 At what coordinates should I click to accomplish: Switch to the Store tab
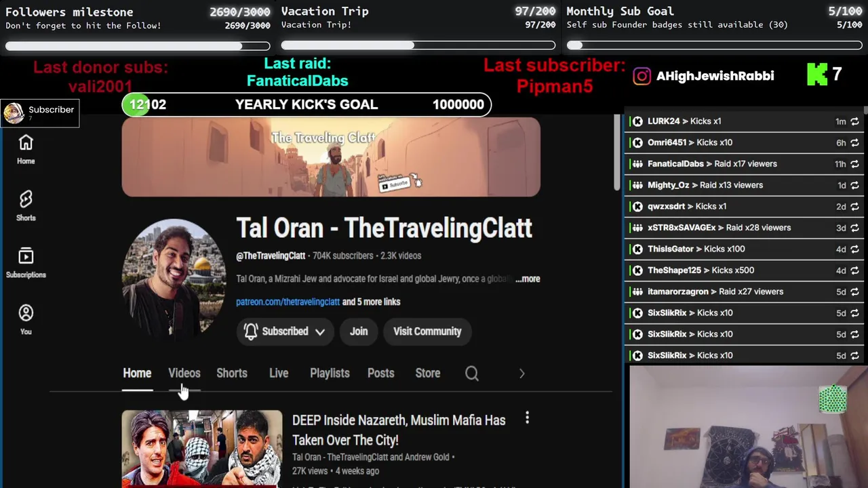point(428,373)
